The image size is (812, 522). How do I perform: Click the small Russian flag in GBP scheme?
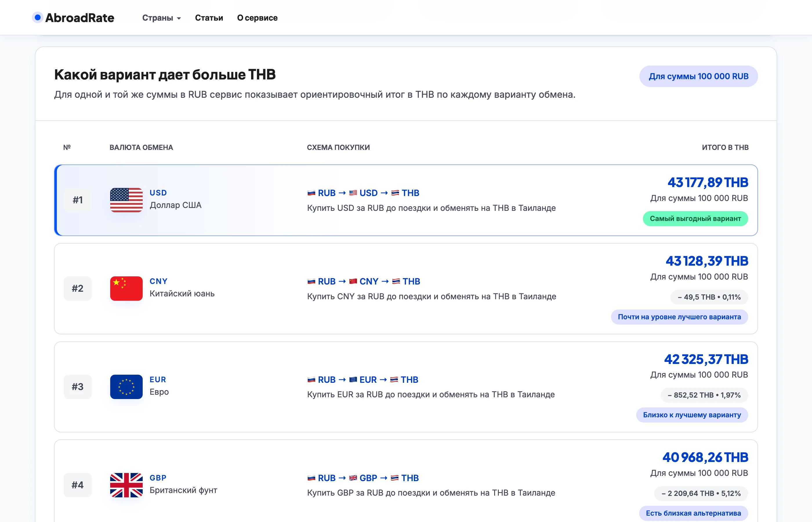coord(311,478)
